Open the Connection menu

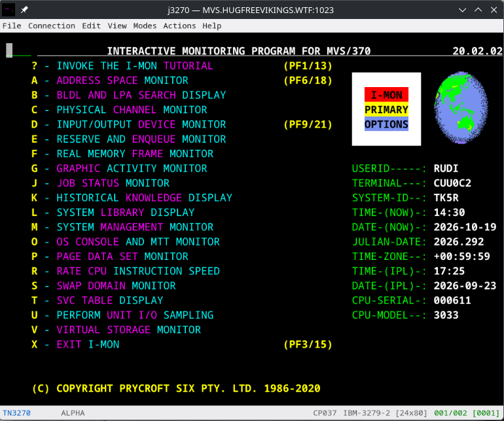tap(52, 26)
